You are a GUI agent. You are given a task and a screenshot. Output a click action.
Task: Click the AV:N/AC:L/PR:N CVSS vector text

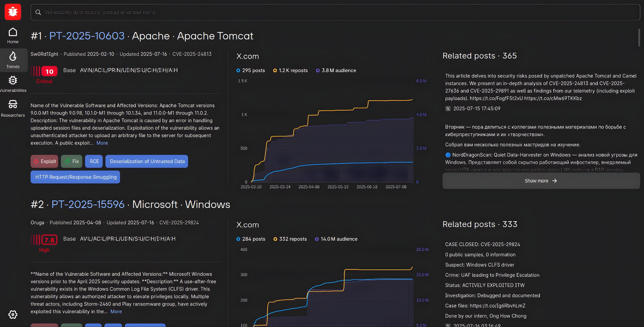129,70
